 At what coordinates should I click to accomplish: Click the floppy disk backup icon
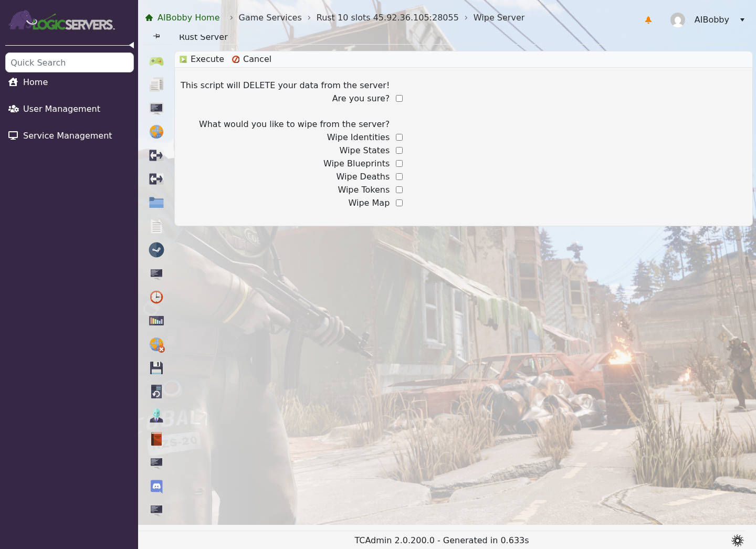tap(156, 368)
